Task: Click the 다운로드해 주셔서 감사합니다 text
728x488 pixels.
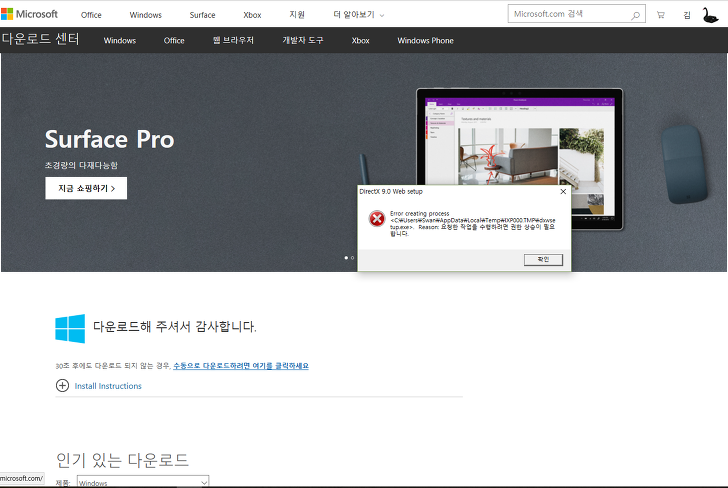Action: (175, 327)
